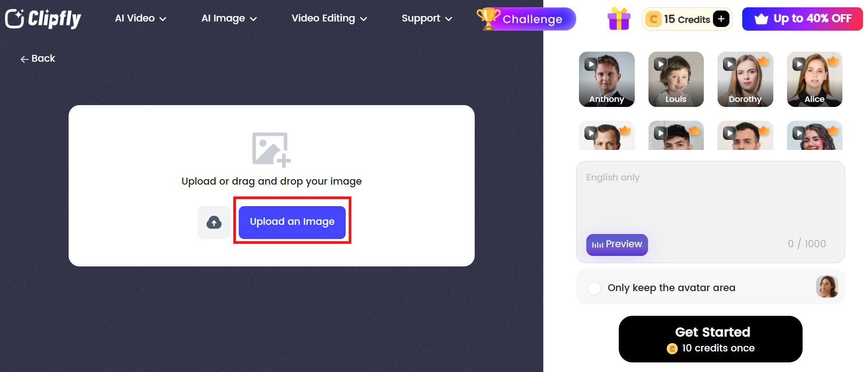Open the avatar area example thumbnail
868x372 pixels.
point(827,287)
